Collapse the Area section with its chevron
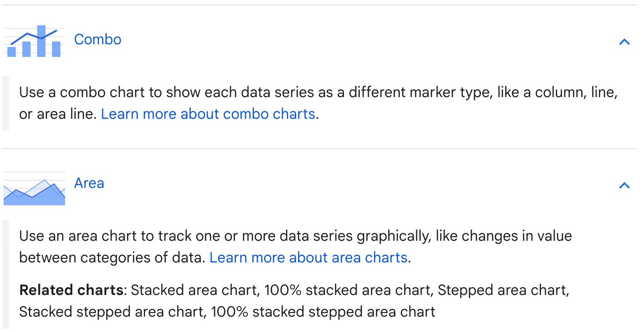The height and width of the screenshot is (332, 644). [624, 185]
